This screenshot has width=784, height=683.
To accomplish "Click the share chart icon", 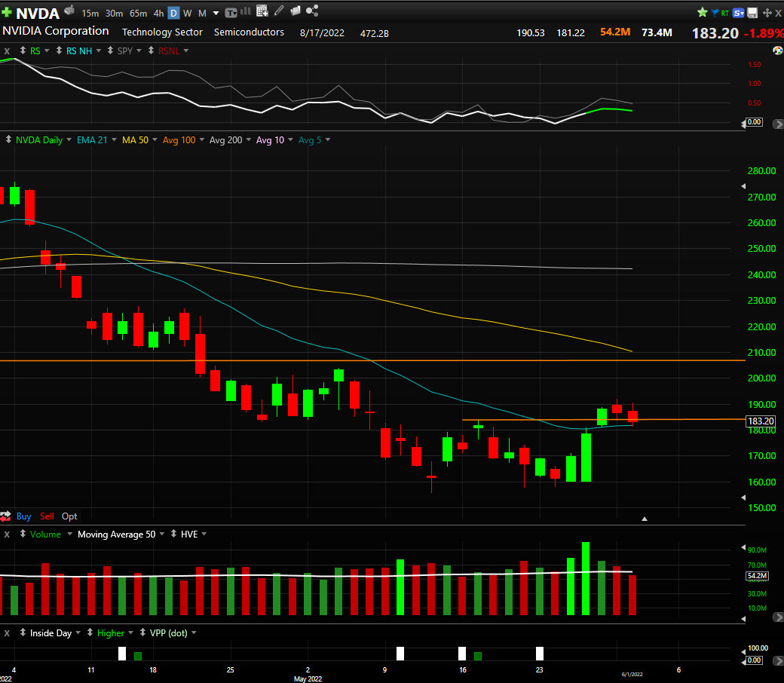I will pyautogui.click(x=312, y=11).
